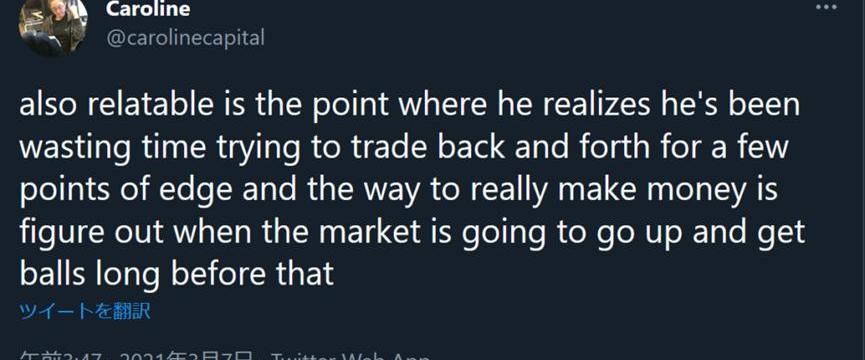
Task: Open the Caroline display name link
Action: [x=148, y=9]
